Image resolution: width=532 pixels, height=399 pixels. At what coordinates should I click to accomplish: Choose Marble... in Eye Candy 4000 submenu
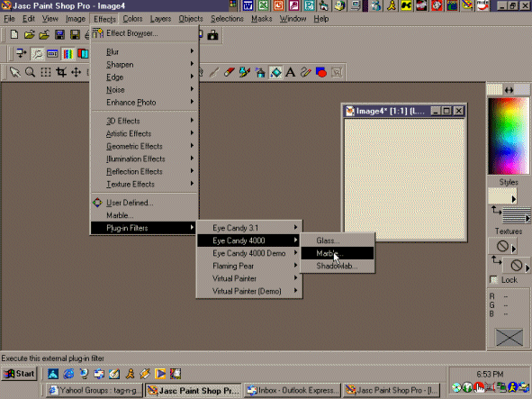pyautogui.click(x=338, y=253)
